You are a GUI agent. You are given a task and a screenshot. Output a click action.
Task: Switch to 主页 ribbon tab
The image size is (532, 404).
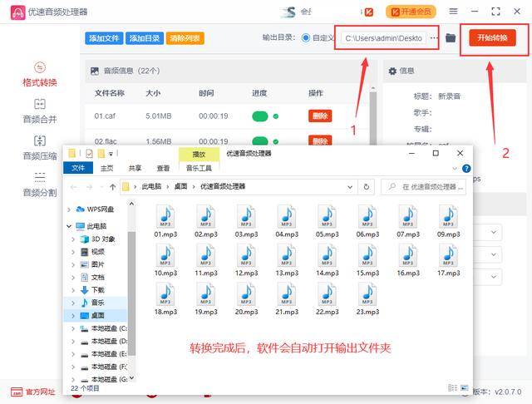tap(107, 168)
